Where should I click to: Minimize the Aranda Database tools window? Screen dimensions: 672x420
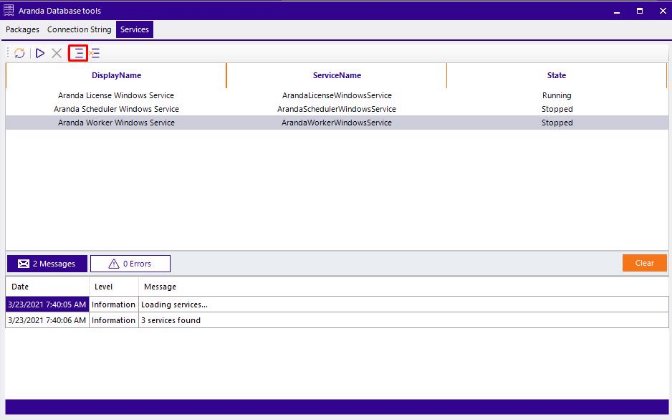[617, 11]
